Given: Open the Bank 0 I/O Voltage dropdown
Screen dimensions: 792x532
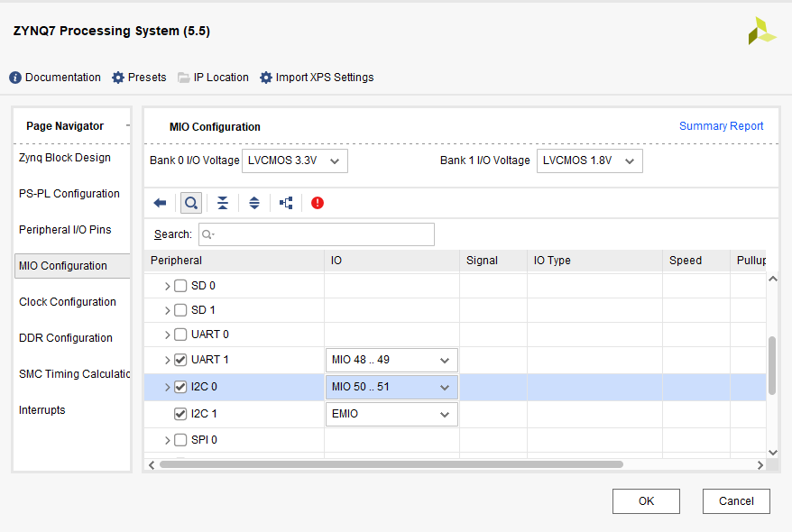Looking at the screenshot, I should click(x=295, y=161).
